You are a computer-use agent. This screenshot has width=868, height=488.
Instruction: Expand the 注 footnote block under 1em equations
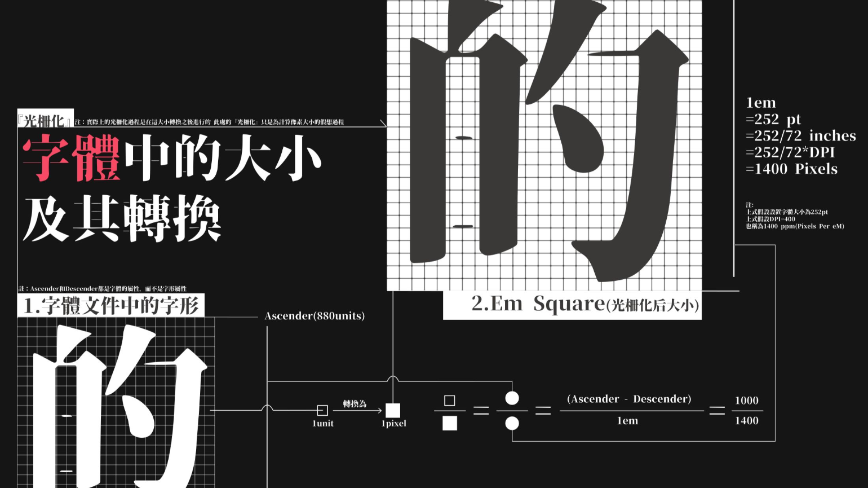pyautogui.click(x=794, y=214)
